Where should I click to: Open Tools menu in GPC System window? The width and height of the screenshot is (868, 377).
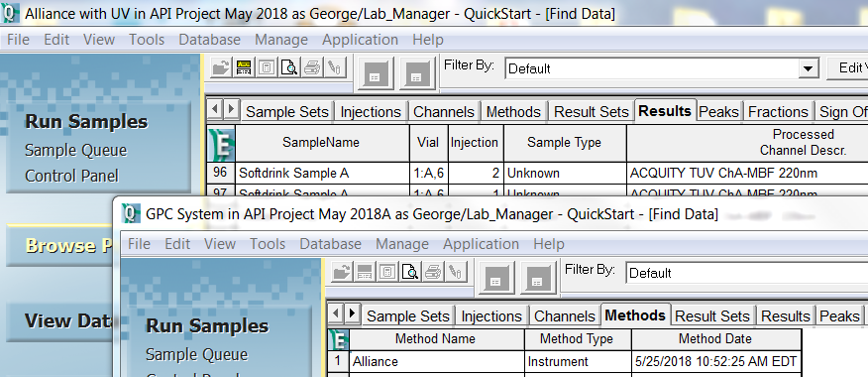(268, 243)
